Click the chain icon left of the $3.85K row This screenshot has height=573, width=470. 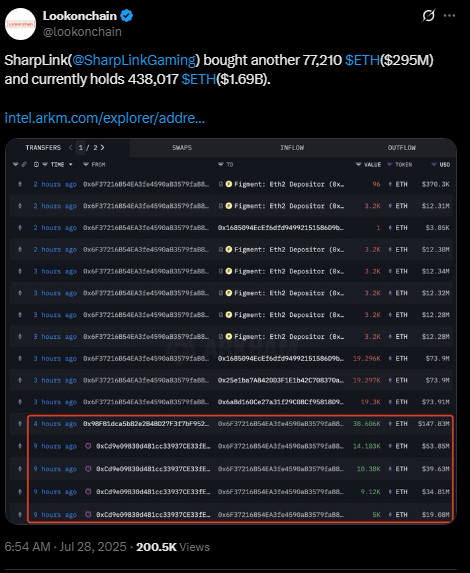20,228
